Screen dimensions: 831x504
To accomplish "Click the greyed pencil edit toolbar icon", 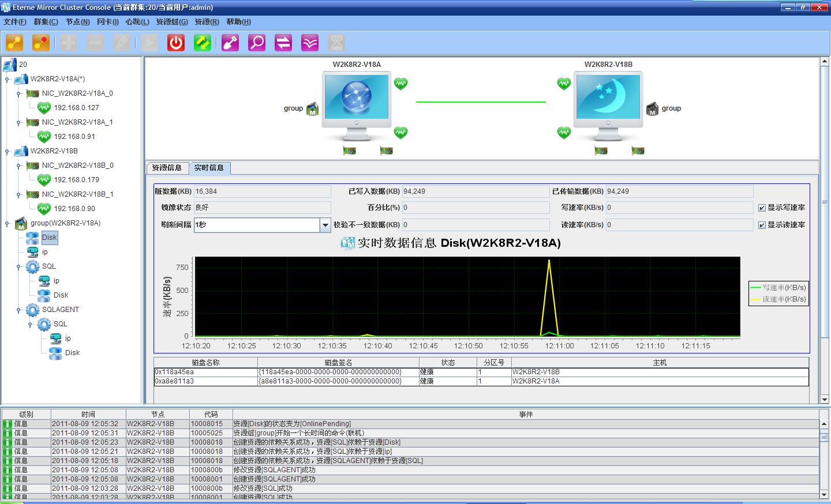I will (122, 43).
